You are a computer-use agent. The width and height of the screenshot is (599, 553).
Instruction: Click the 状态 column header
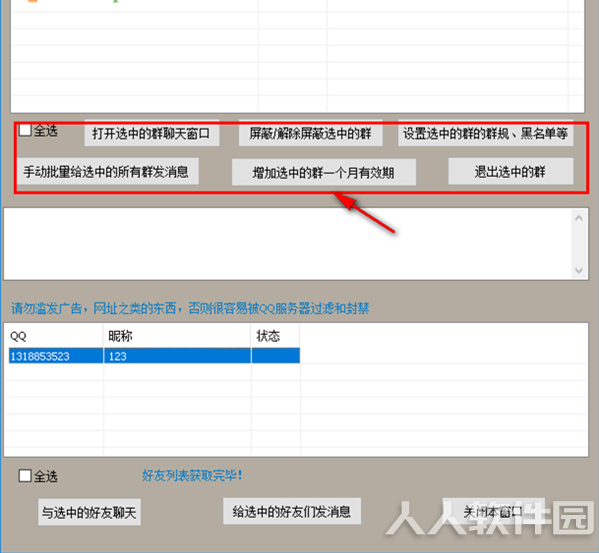[x=275, y=336]
